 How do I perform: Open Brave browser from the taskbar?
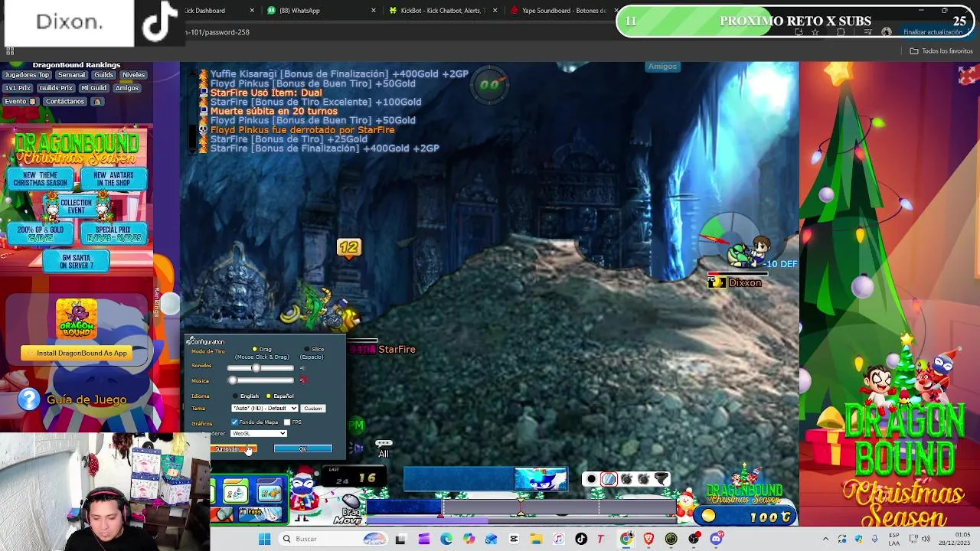pyautogui.click(x=649, y=540)
